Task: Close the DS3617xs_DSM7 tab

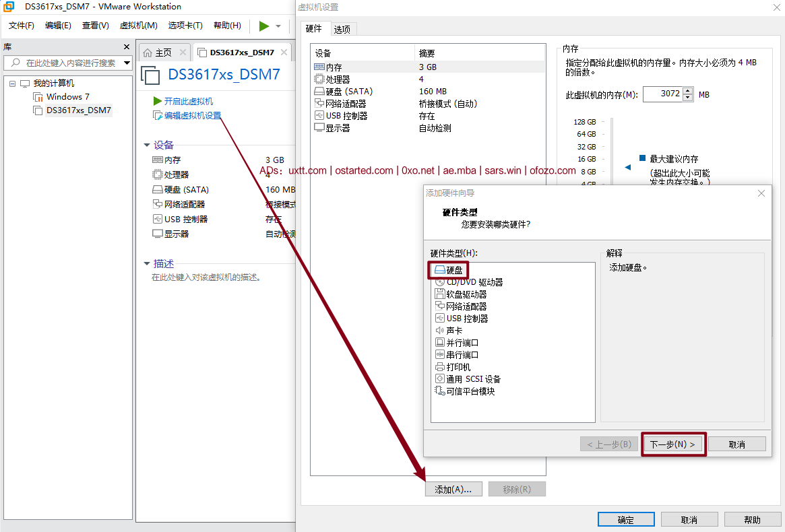Action: [x=284, y=52]
